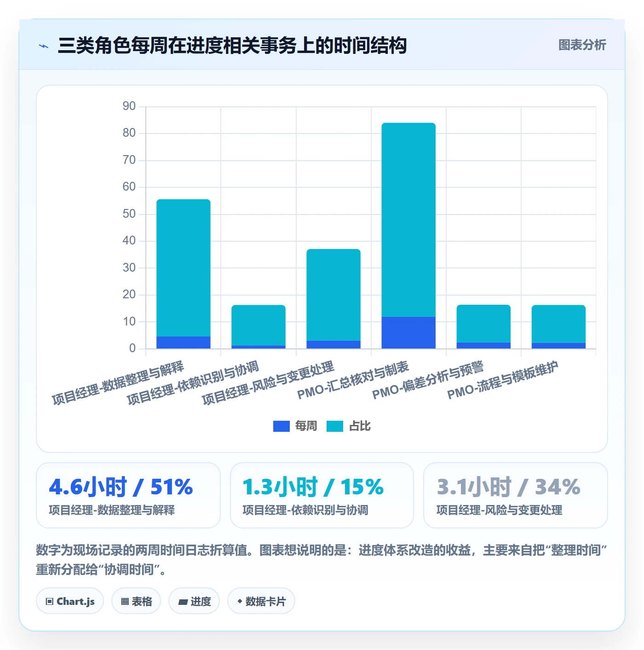Toggle the cyan 占比 legend swatch
644x650 pixels.
coord(335,426)
